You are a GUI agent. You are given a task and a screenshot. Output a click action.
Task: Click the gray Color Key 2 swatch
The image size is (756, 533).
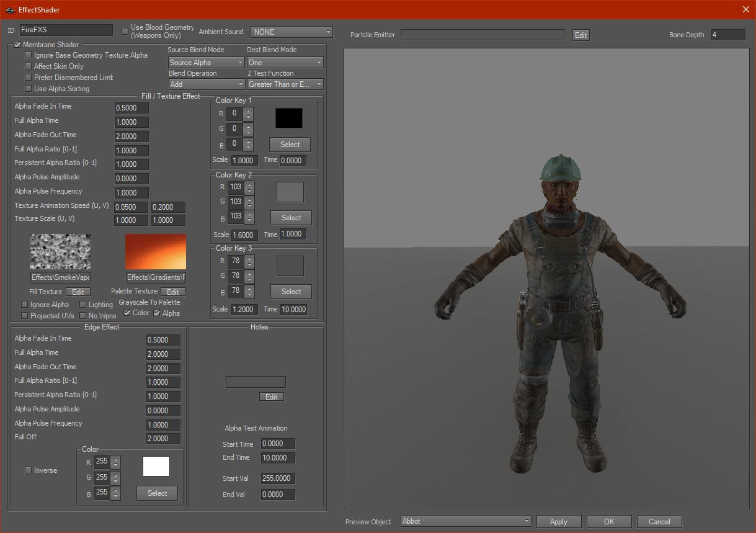[x=290, y=192]
